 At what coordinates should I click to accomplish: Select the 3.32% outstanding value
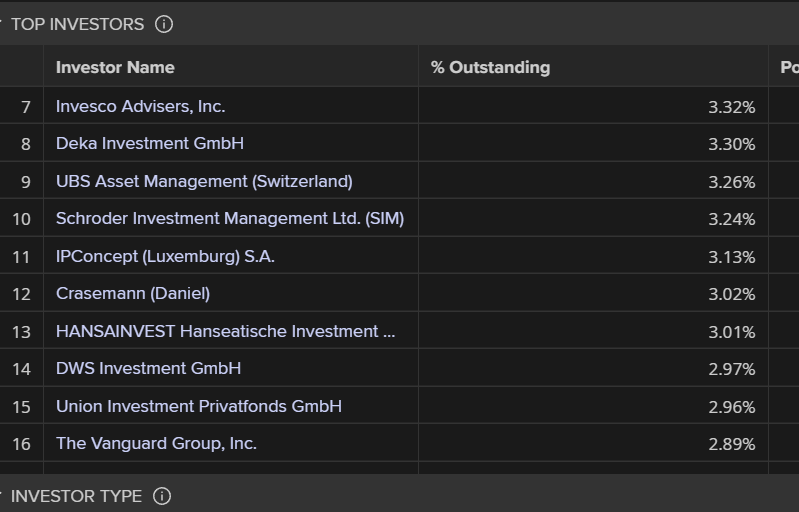click(732, 107)
